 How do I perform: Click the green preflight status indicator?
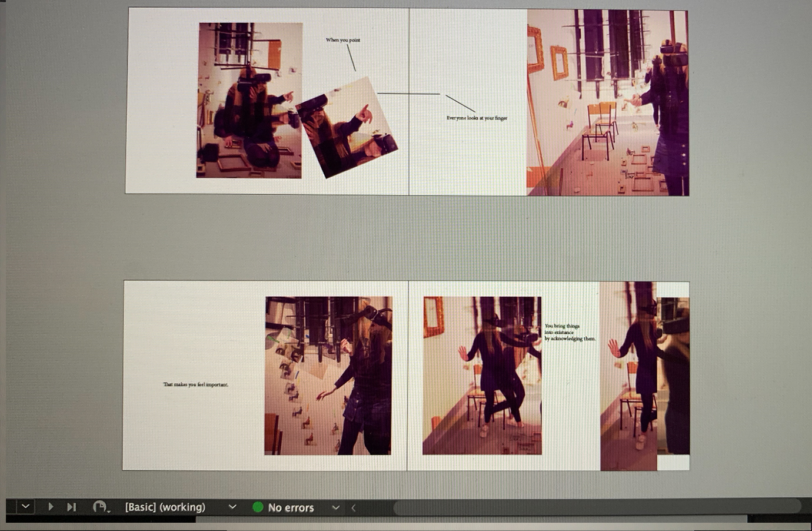point(258,507)
